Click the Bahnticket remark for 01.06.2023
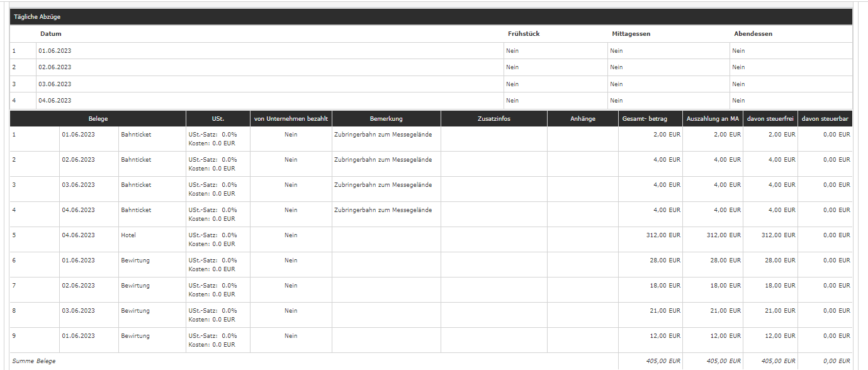The image size is (868, 370). (x=383, y=135)
